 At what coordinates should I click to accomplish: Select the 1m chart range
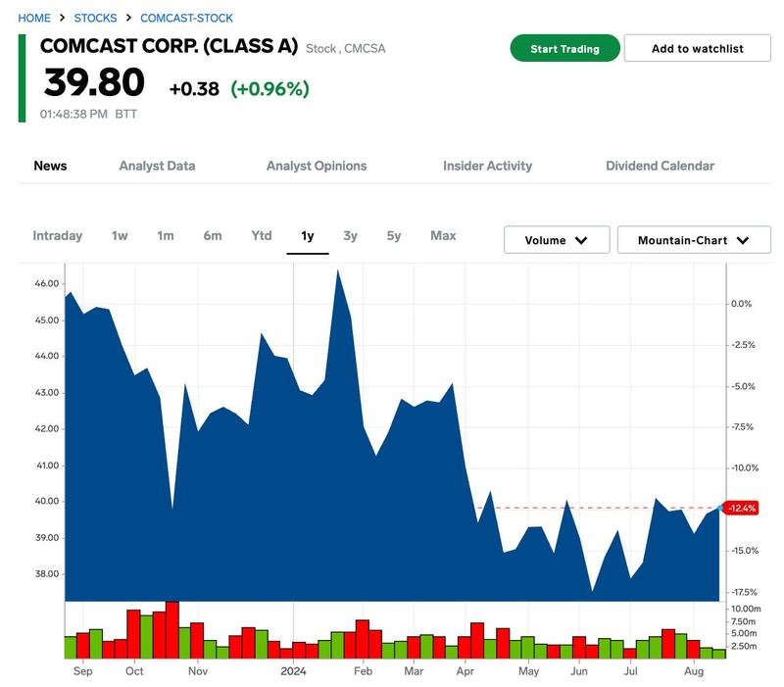(x=166, y=235)
